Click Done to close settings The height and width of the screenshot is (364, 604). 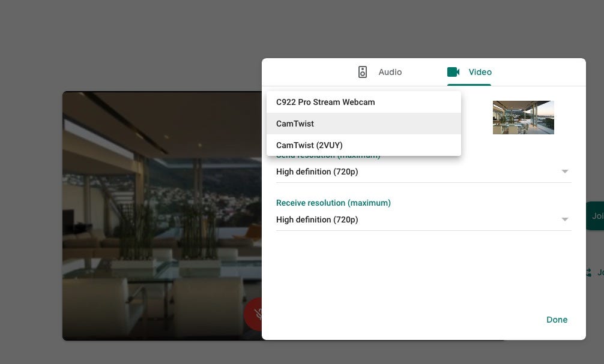point(557,320)
